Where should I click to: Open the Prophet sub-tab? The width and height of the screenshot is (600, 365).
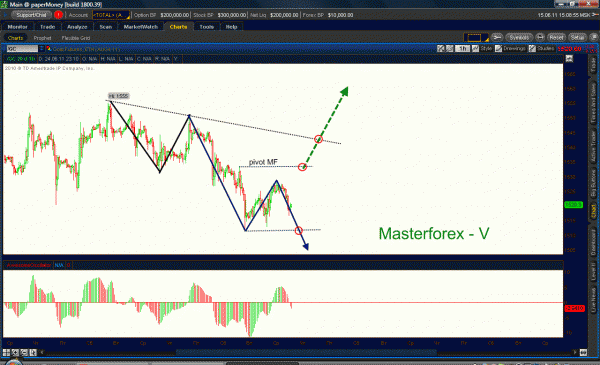[x=42, y=38]
